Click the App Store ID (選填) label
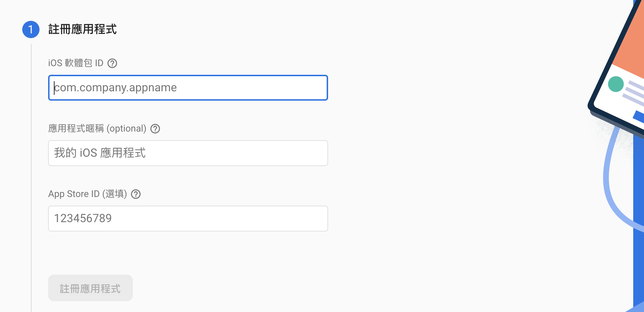The image size is (644, 312). (88, 194)
